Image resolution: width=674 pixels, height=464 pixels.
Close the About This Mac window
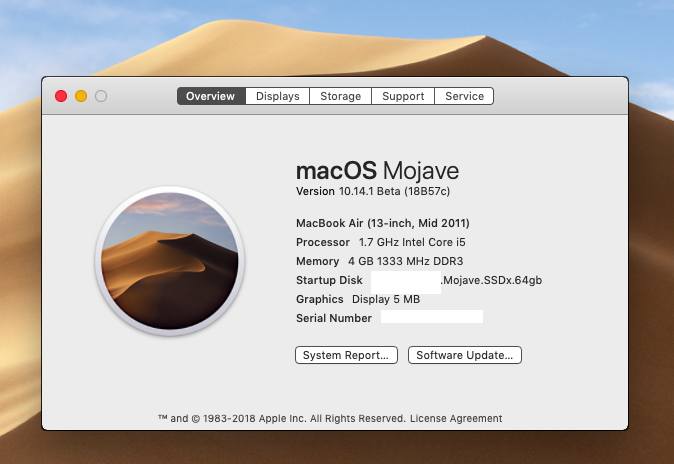pyautogui.click(x=61, y=96)
